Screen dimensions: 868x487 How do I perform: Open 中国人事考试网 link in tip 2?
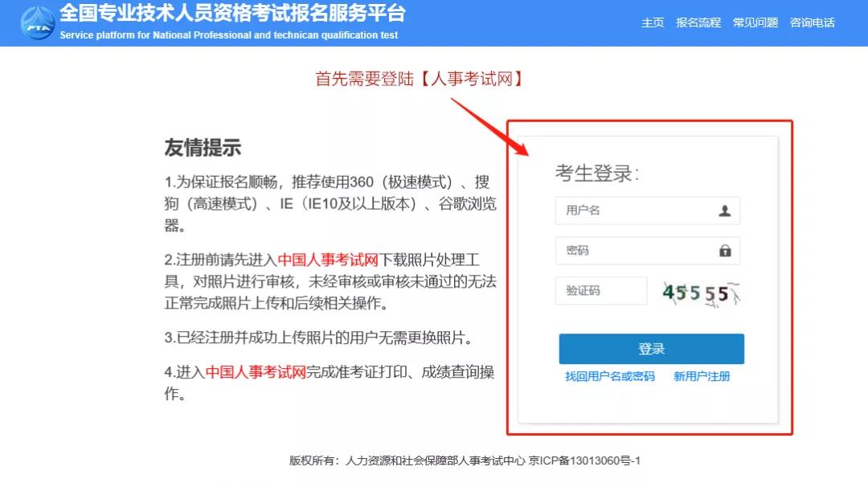tap(328, 260)
